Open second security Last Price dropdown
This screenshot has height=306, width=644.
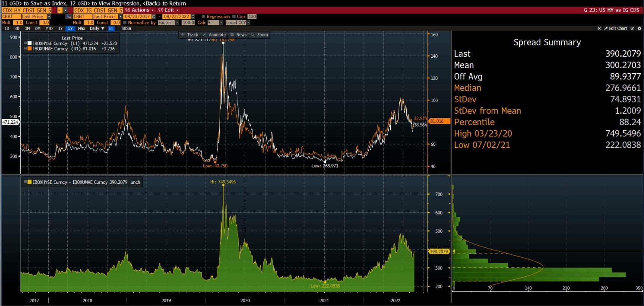(x=121, y=16)
